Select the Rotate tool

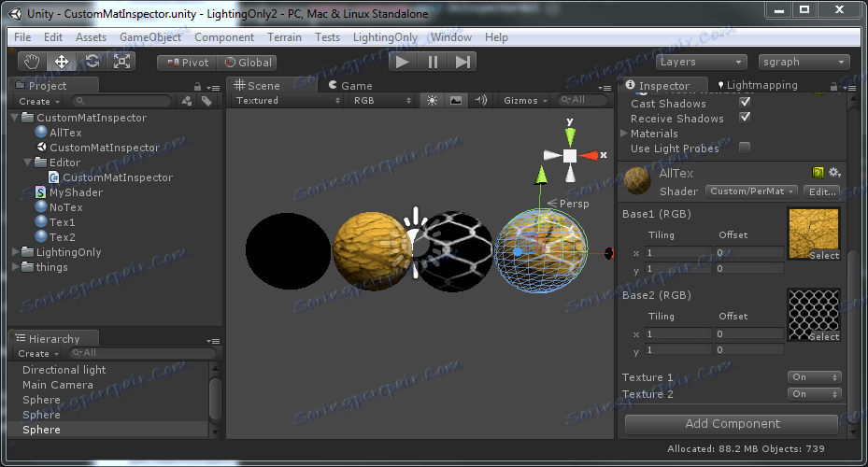[92, 62]
